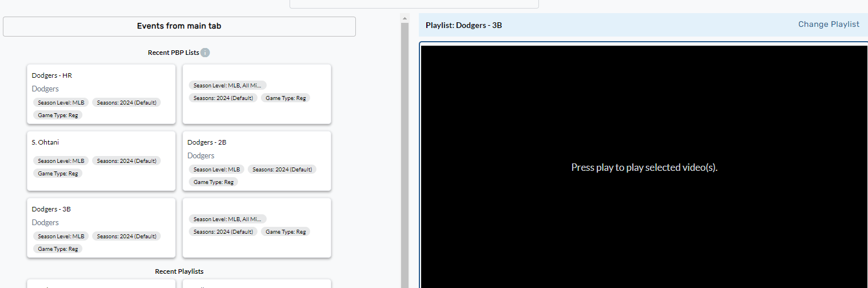Click the Playlist: Dodgers - 3B header
Screen dimensions: 868x288
[464, 25]
